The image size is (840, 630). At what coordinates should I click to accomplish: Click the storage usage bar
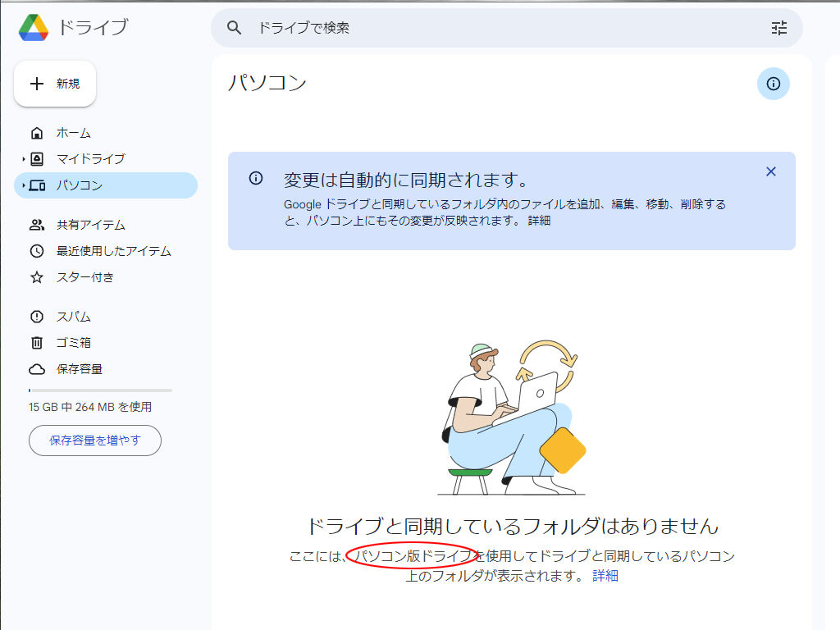pos(100,390)
